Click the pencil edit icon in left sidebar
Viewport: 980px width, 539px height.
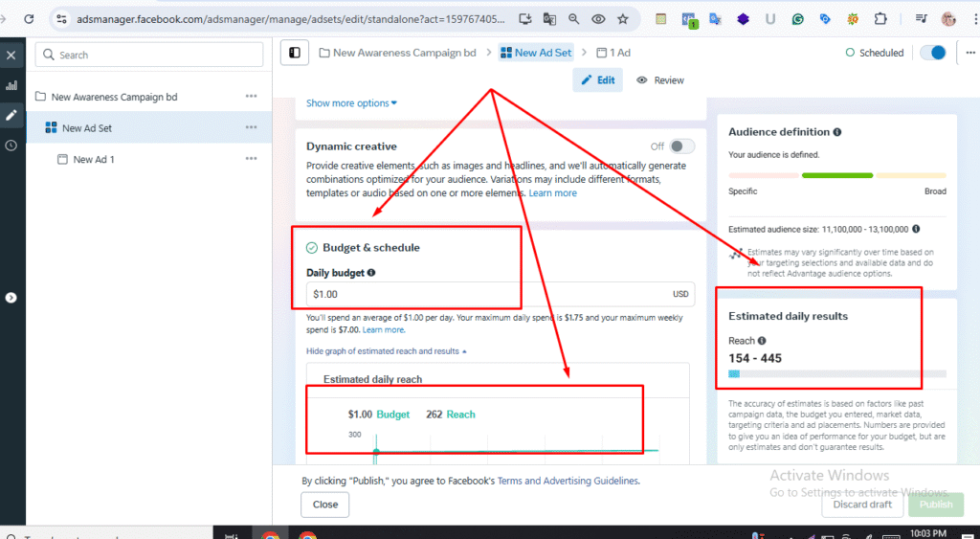[11, 115]
